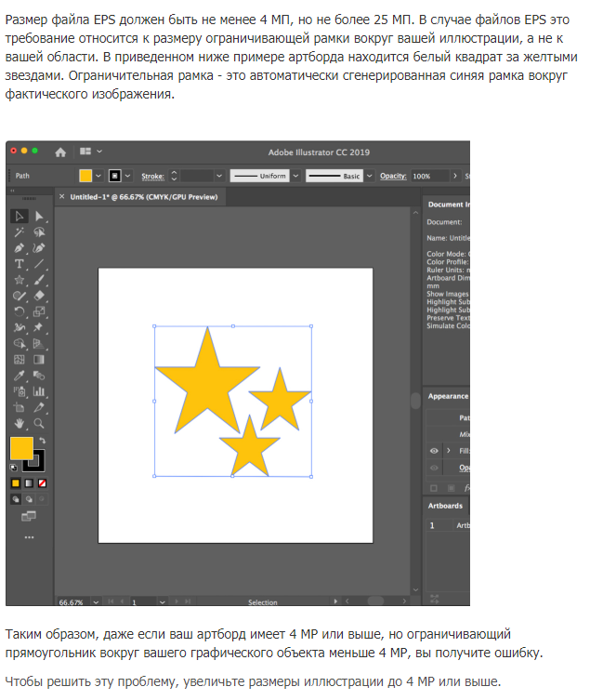Click the Opacity label link
The image size is (590, 700).
393,176
